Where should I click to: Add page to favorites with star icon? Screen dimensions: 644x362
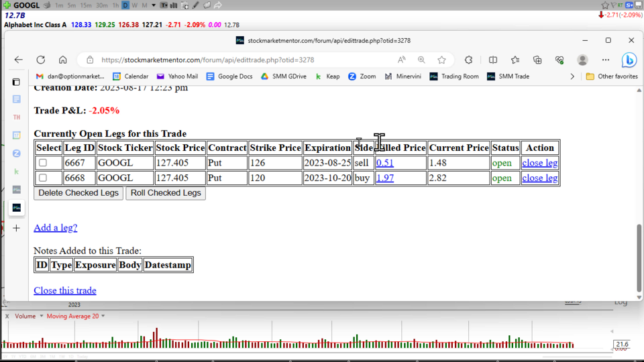coord(441,60)
